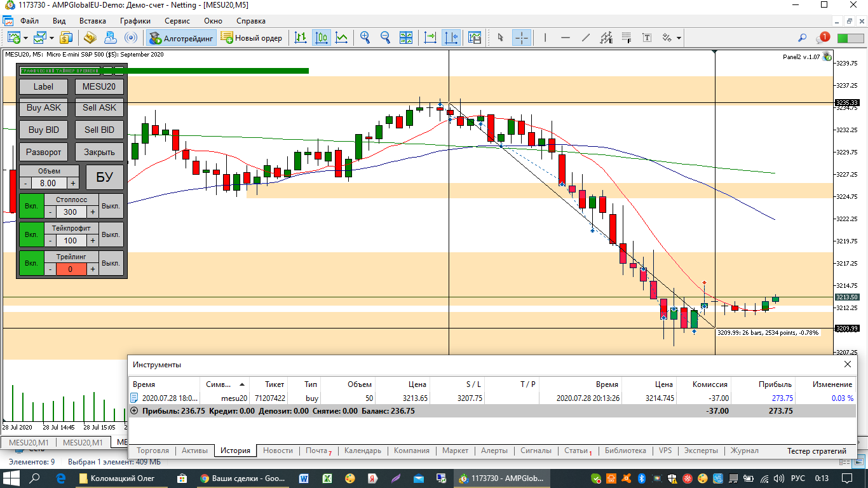Close the Инструменты panel
The width and height of the screenshot is (868, 488).
pos(847,364)
